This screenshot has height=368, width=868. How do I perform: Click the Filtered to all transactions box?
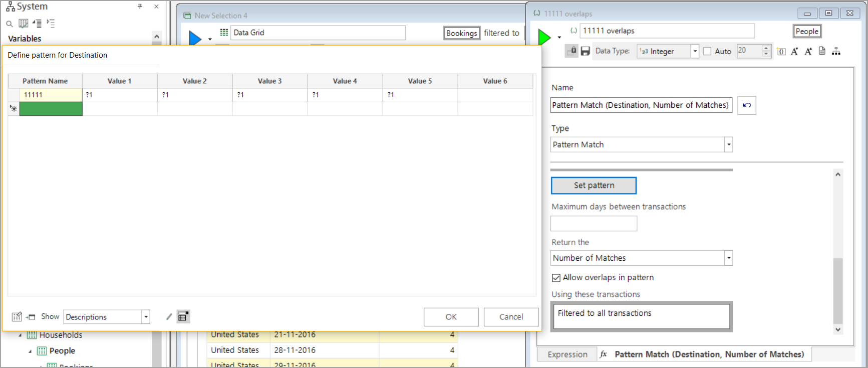click(642, 316)
